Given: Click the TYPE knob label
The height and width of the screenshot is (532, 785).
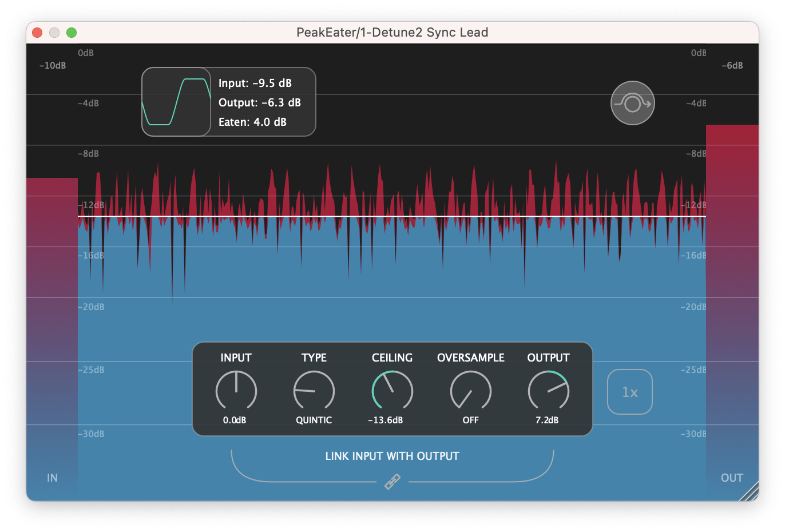Looking at the screenshot, I should point(314,358).
